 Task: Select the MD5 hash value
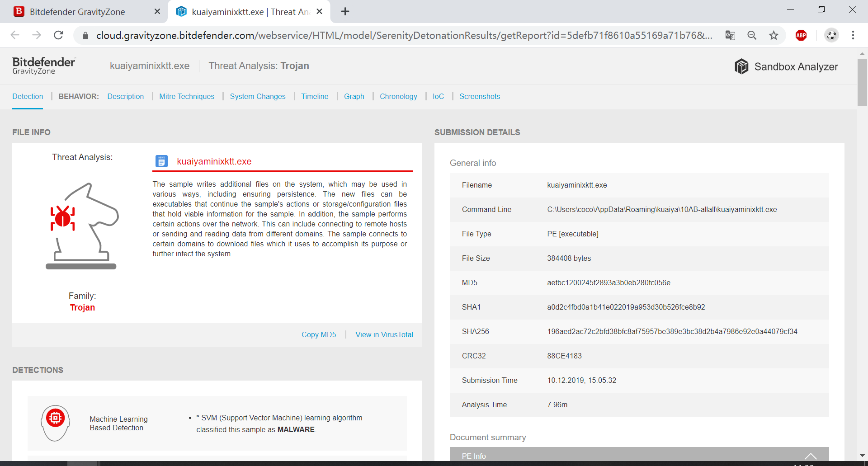609,282
